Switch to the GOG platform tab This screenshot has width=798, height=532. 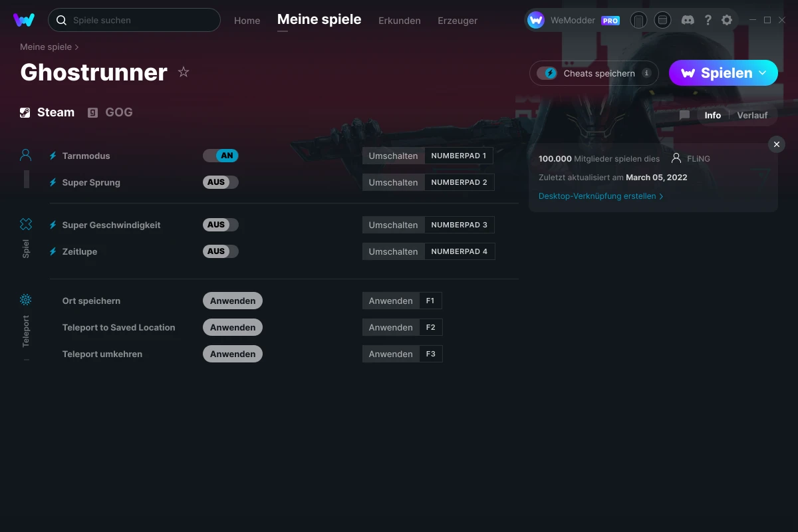pyautogui.click(x=110, y=112)
